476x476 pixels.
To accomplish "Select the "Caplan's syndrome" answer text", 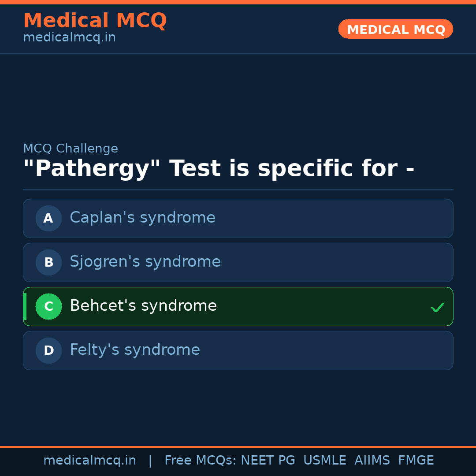I will (142, 218).
